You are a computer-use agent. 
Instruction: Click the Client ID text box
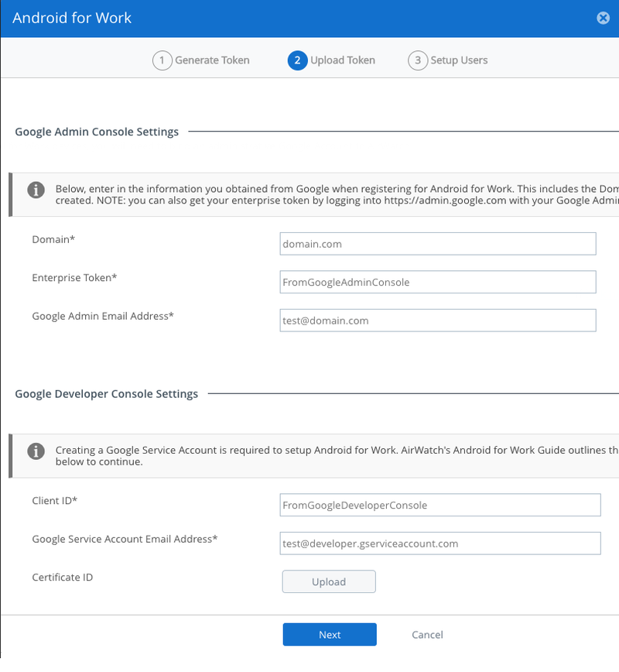tap(440, 505)
